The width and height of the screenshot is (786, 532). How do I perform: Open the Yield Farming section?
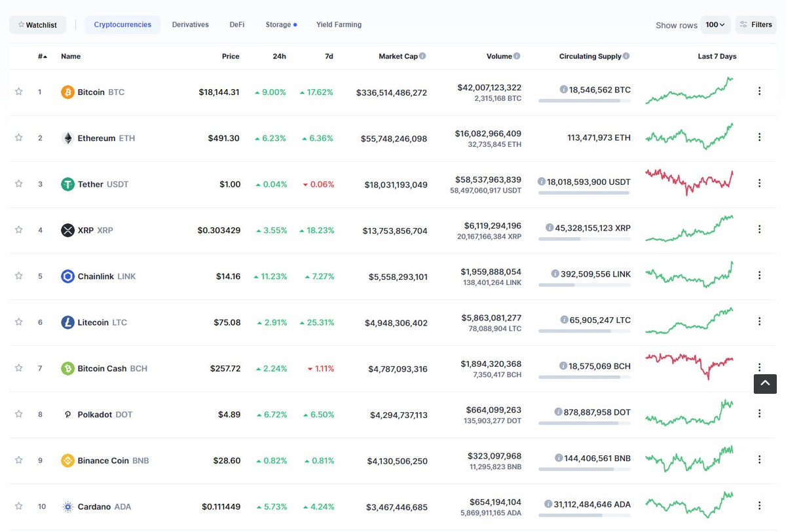tap(339, 24)
